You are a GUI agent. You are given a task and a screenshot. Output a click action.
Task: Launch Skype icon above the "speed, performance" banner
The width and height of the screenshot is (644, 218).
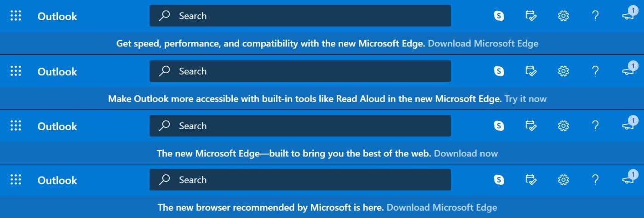499,16
